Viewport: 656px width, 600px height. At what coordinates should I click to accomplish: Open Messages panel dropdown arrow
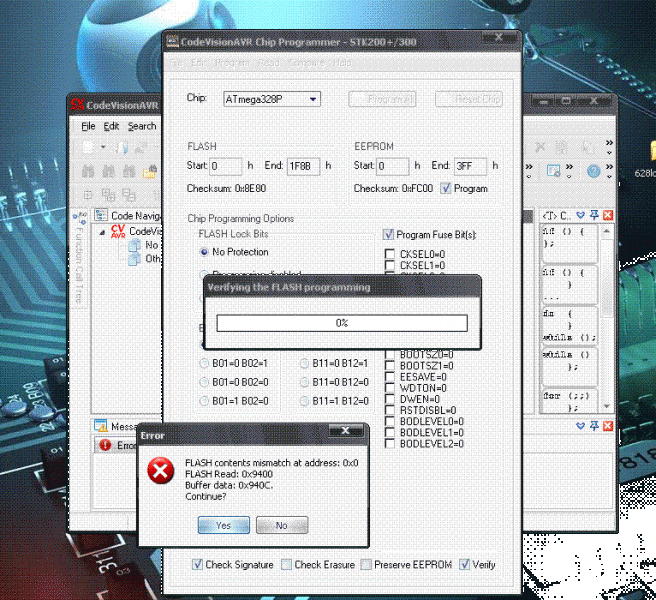pyautogui.click(x=581, y=426)
